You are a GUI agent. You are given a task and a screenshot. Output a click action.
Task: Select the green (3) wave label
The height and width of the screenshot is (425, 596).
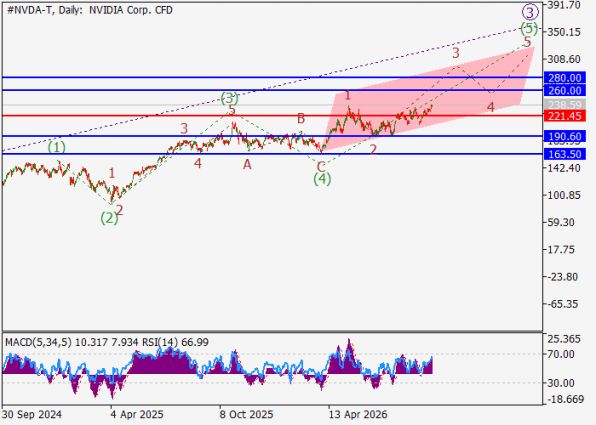click(230, 98)
